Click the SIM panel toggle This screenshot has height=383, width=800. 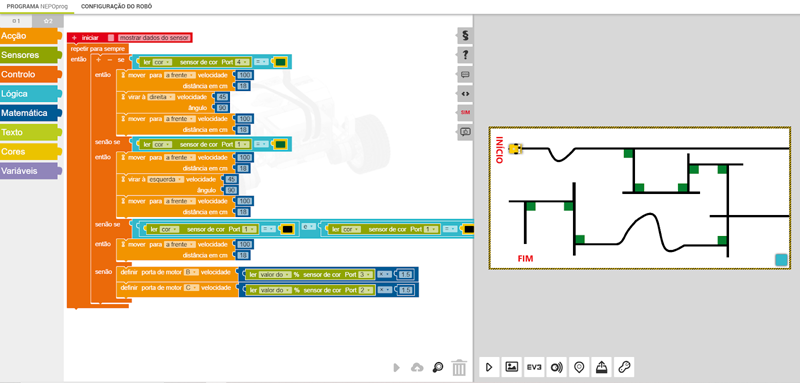pyautogui.click(x=465, y=113)
